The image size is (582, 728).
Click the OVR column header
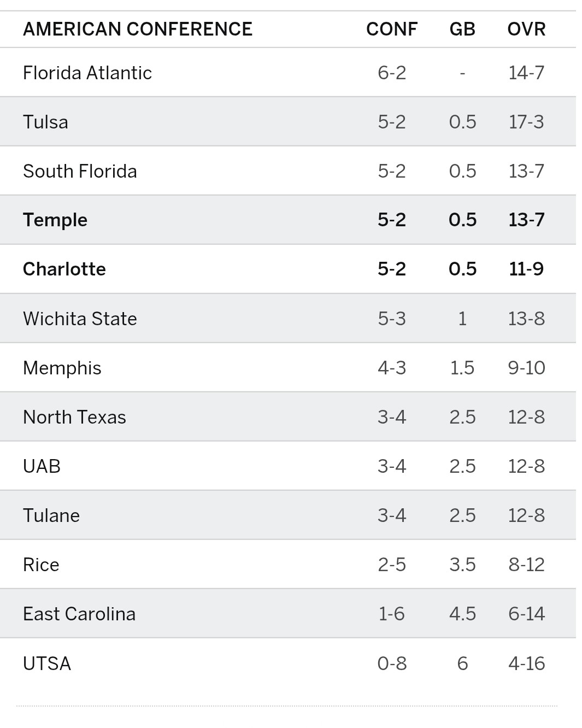coord(526,29)
